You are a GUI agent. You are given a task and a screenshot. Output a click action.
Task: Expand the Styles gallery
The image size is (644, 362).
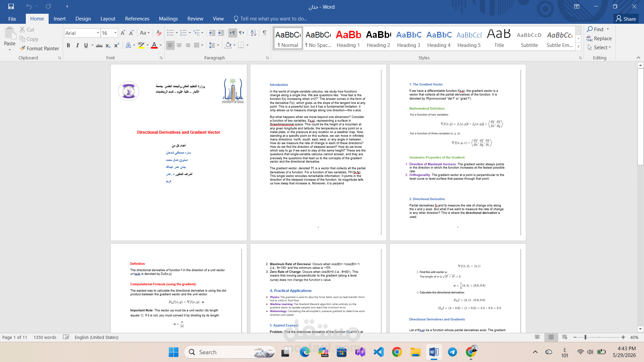(x=578, y=47)
